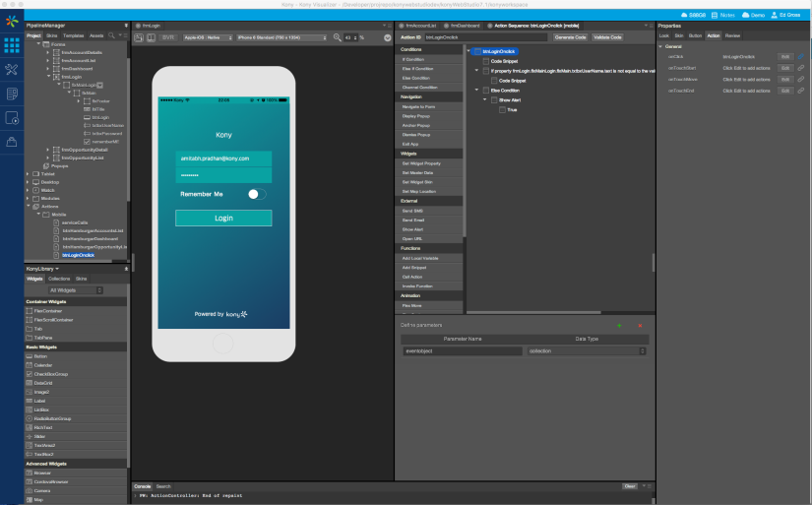Open the Review tab in Properties
This screenshot has height=505, width=812.
pyautogui.click(x=732, y=35)
